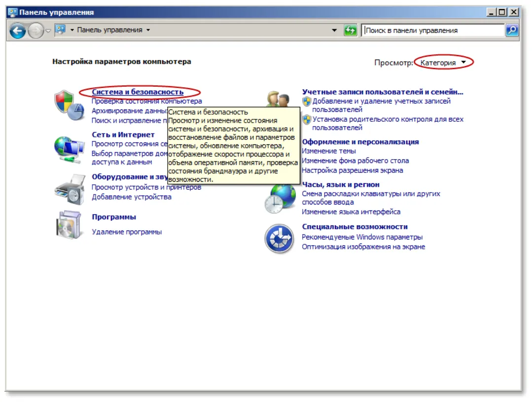
Task: Click Изменение фона рабочего стола link
Action: [355, 161]
